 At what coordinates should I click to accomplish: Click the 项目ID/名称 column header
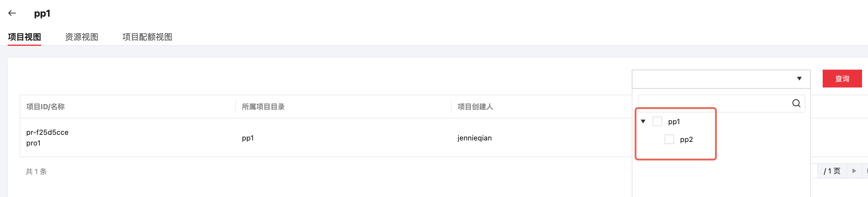46,107
